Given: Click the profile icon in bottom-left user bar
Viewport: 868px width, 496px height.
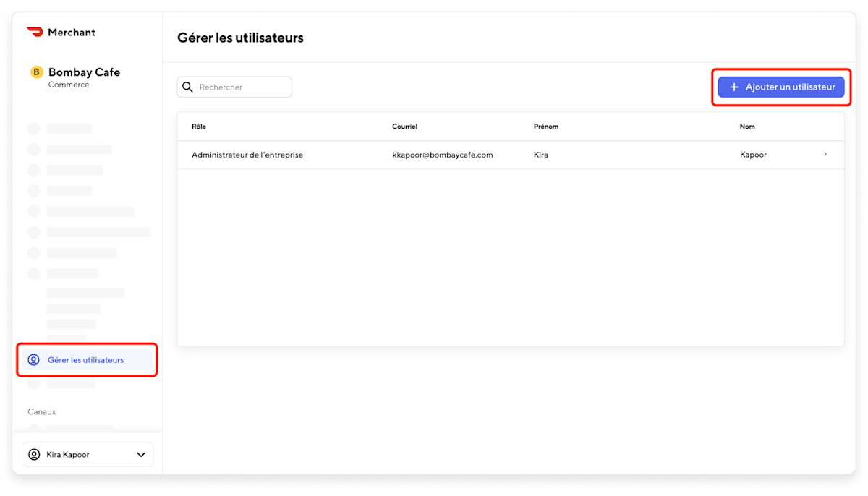Looking at the screenshot, I should tap(33, 454).
